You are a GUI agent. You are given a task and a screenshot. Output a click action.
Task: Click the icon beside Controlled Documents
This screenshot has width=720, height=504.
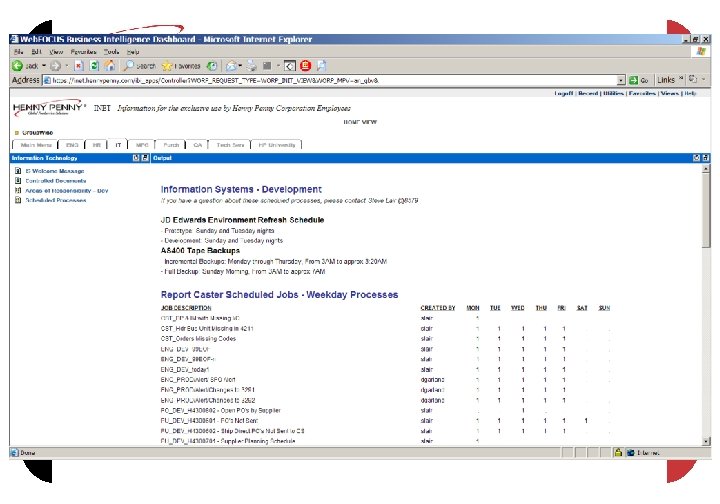[18, 181]
